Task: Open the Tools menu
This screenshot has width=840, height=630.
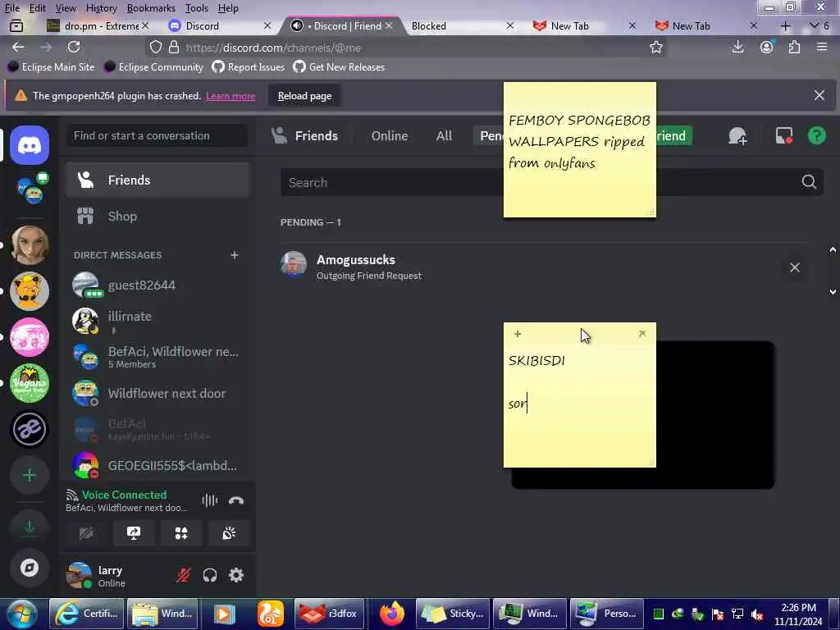Action: (x=197, y=8)
